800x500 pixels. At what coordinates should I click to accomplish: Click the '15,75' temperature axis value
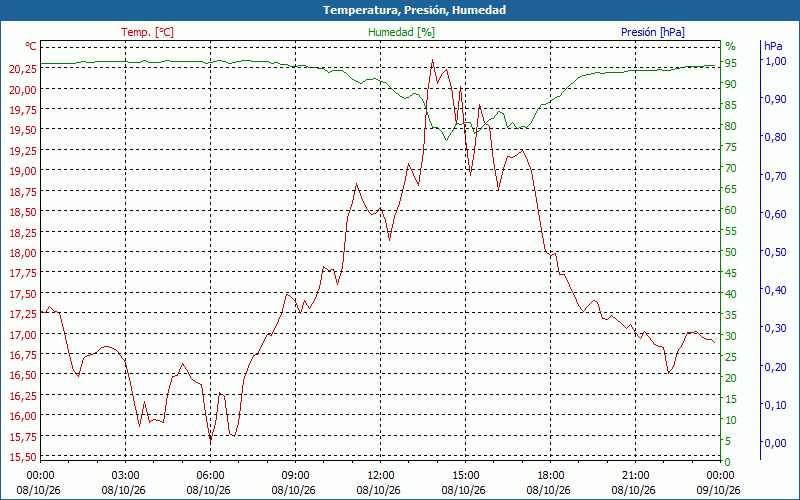[23, 436]
